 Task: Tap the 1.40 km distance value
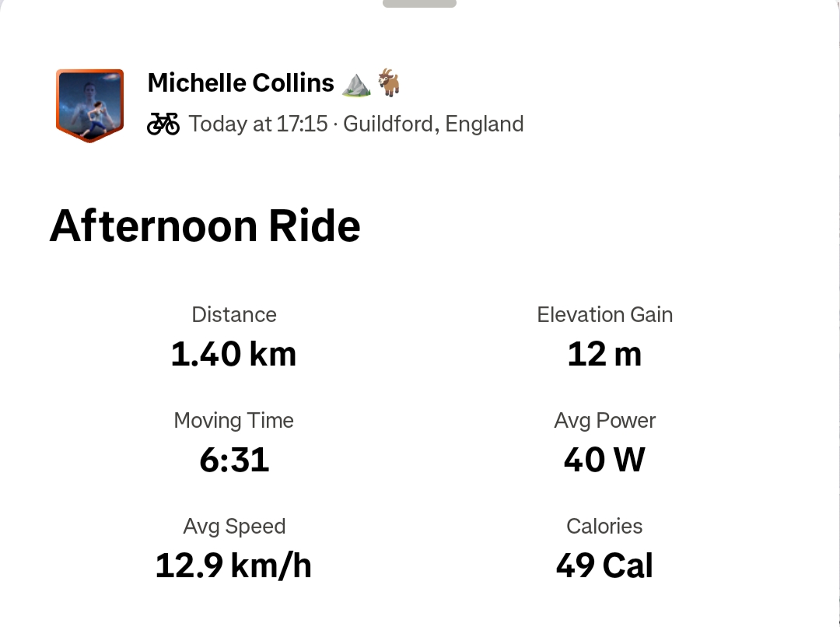click(x=234, y=355)
